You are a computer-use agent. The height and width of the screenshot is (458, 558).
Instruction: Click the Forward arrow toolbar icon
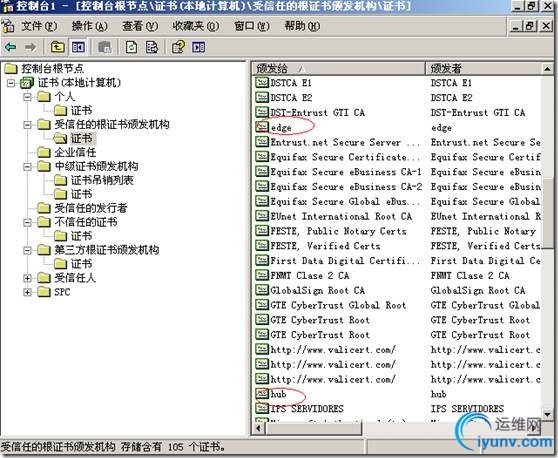click(x=31, y=47)
